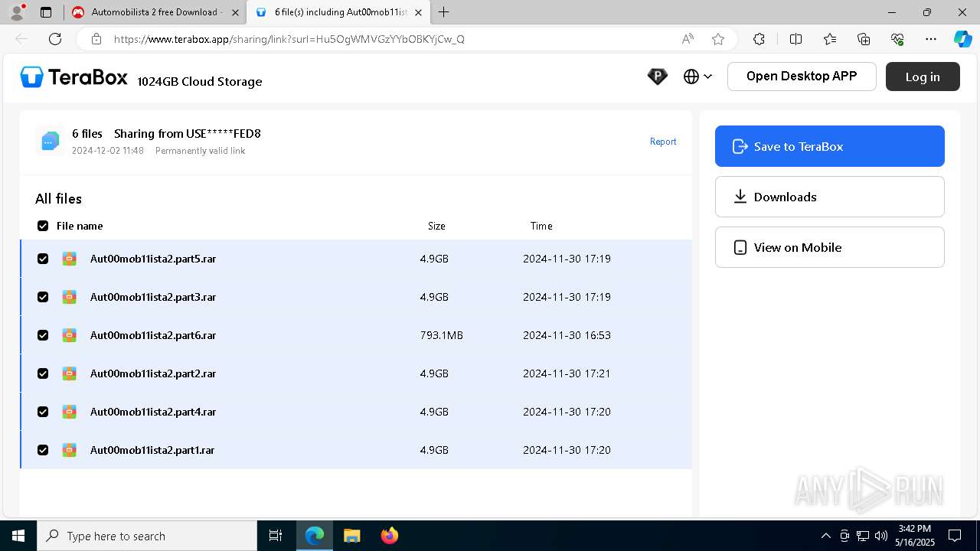Close the 6 file(s) TeraBox tab

(418, 12)
